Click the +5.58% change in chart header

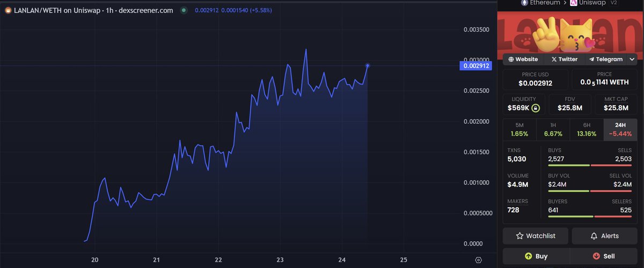(x=260, y=10)
